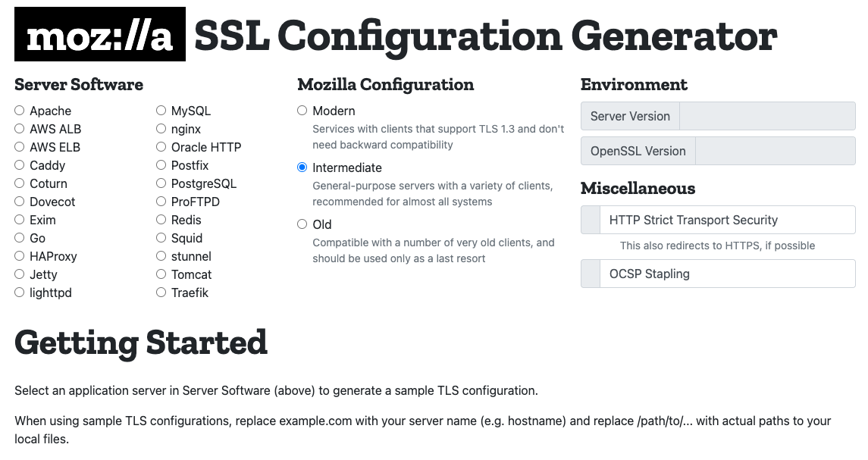Select the Modern Mozilla configuration

pyautogui.click(x=302, y=111)
